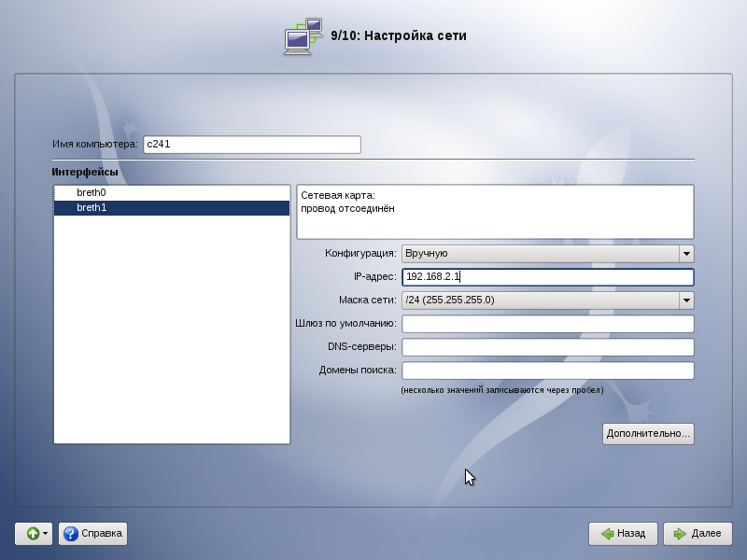Proceed with the Далее button
747x560 pixels.
click(x=698, y=533)
